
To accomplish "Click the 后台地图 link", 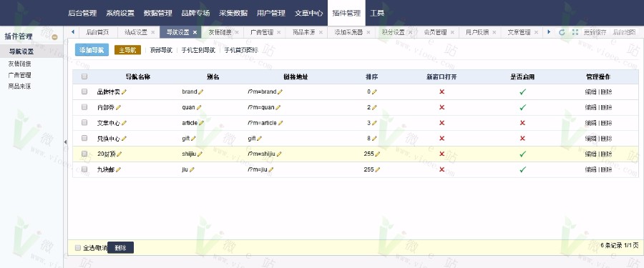I will coord(624,32).
